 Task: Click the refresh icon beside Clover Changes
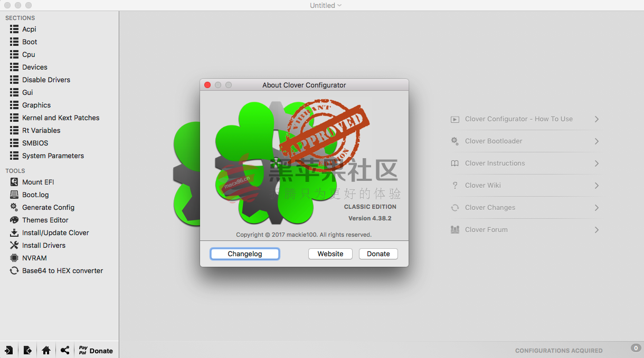454,208
